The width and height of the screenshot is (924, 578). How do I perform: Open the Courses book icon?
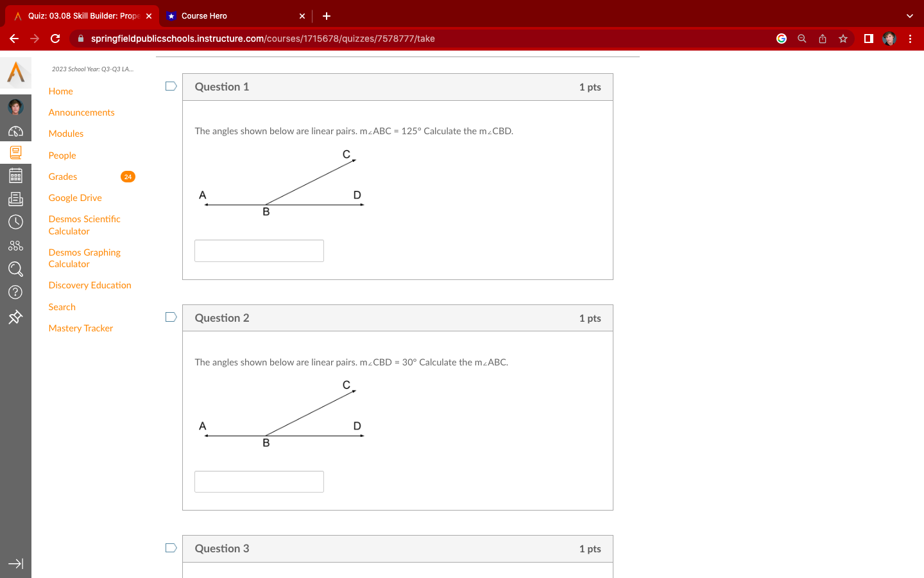point(15,152)
